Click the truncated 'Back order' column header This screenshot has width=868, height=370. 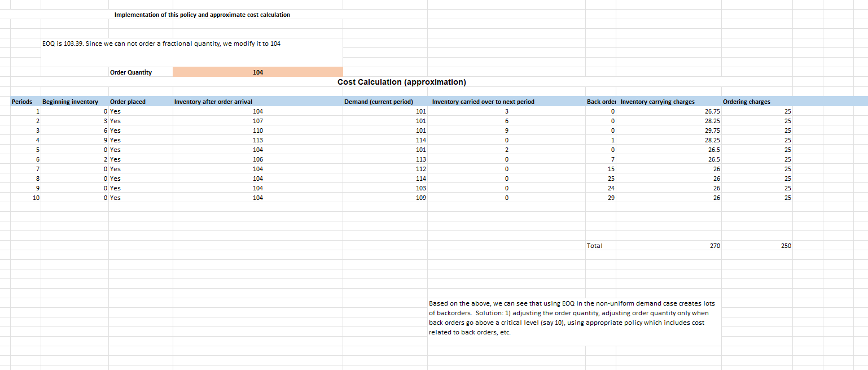(600, 102)
